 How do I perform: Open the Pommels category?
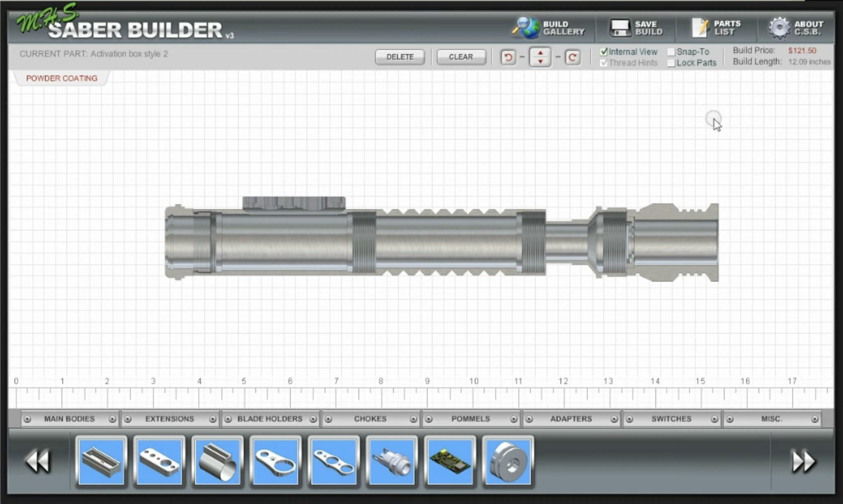(x=471, y=419)
